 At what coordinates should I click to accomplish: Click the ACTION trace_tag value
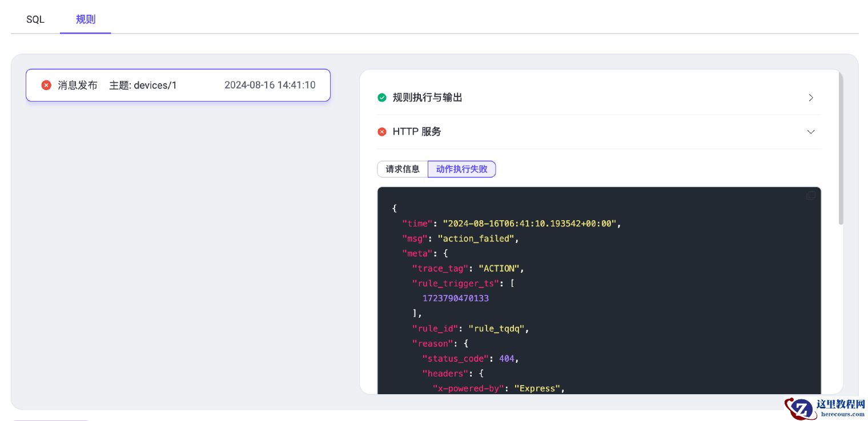[x=499, y=268]
